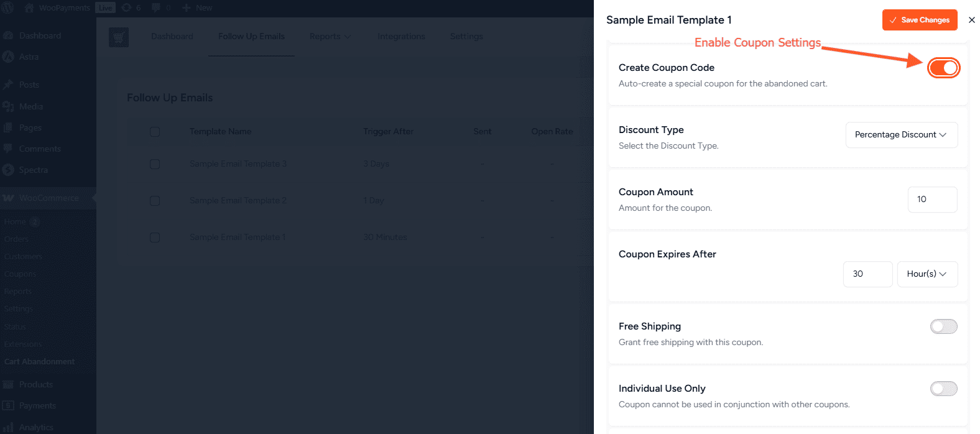Expand the Reports dropdown tab
Image resolution: width=980 pixels, height=434 pixels.
point(330,37)
